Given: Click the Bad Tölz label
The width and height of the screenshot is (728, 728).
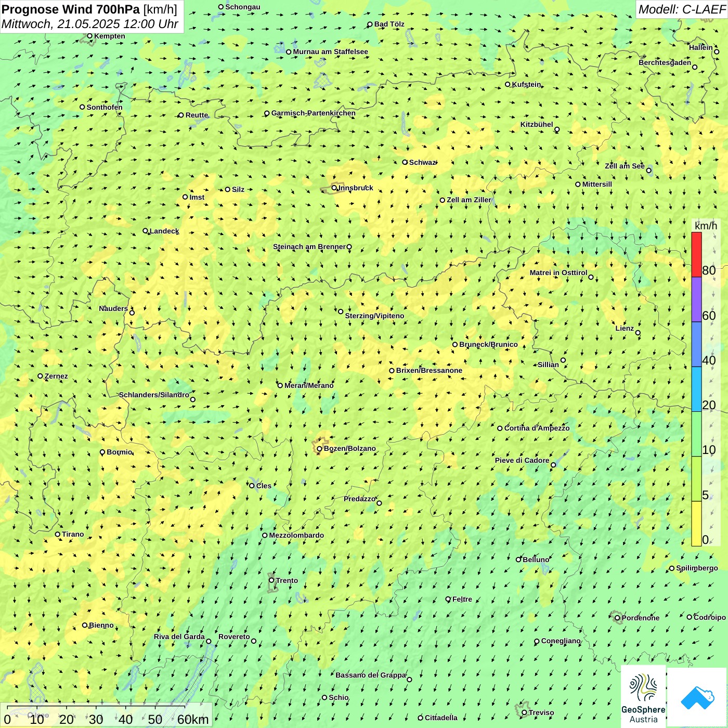Looking at the screenshot, I should tap(389, 24).
